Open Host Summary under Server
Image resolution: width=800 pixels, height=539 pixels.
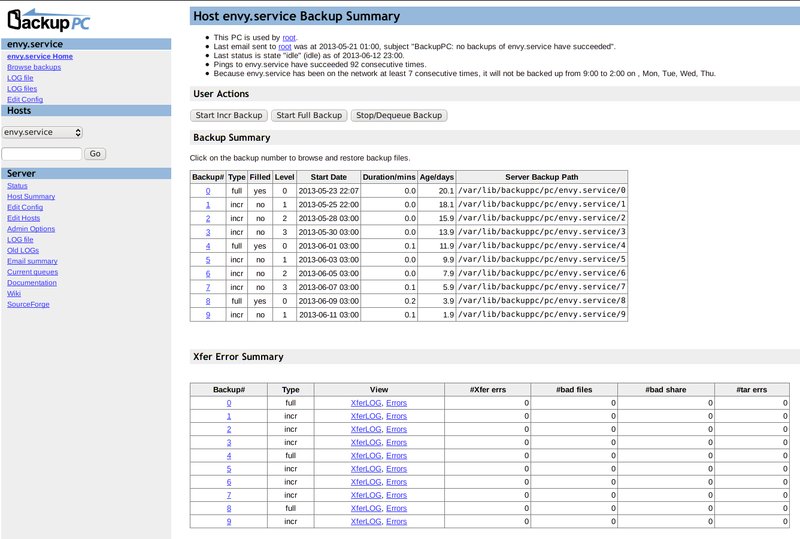pyautogui.click(x=31, y=196)
